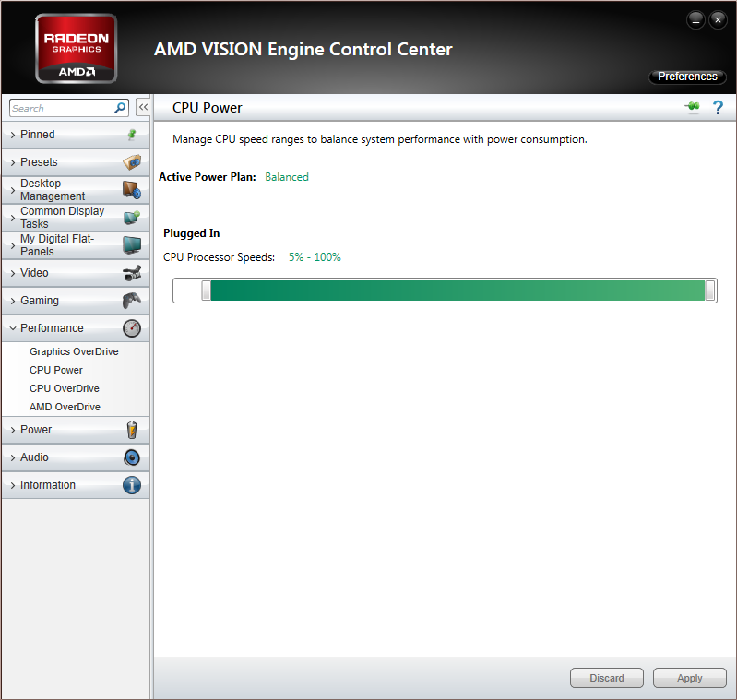Click the 5% - 100% speed value

tap(315, 257)
